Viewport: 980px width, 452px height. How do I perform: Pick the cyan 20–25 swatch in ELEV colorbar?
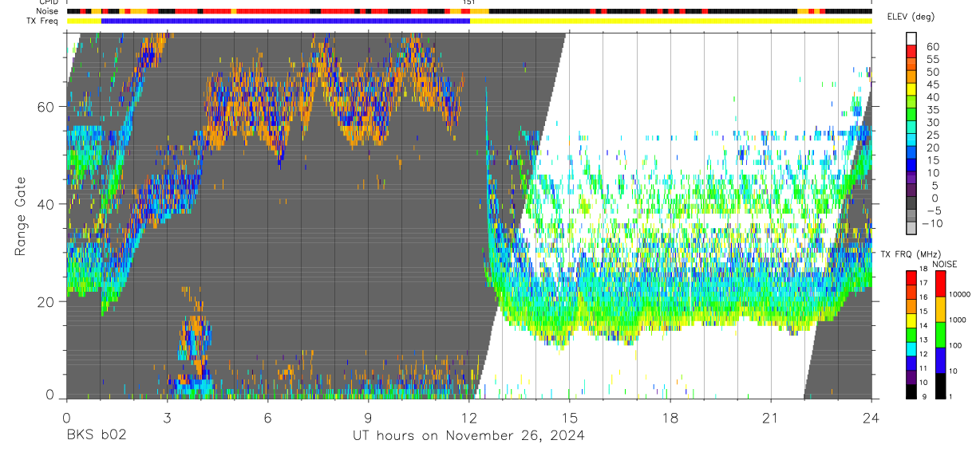coord(911,139)
